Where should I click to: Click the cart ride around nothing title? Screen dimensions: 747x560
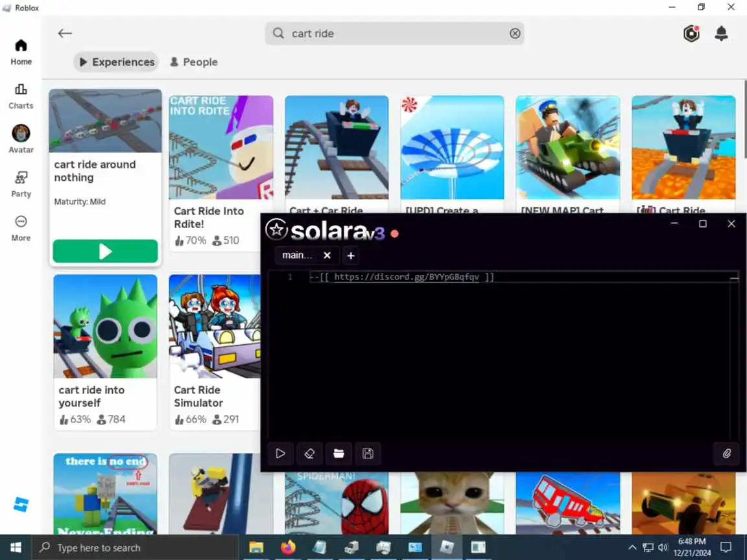95,171
